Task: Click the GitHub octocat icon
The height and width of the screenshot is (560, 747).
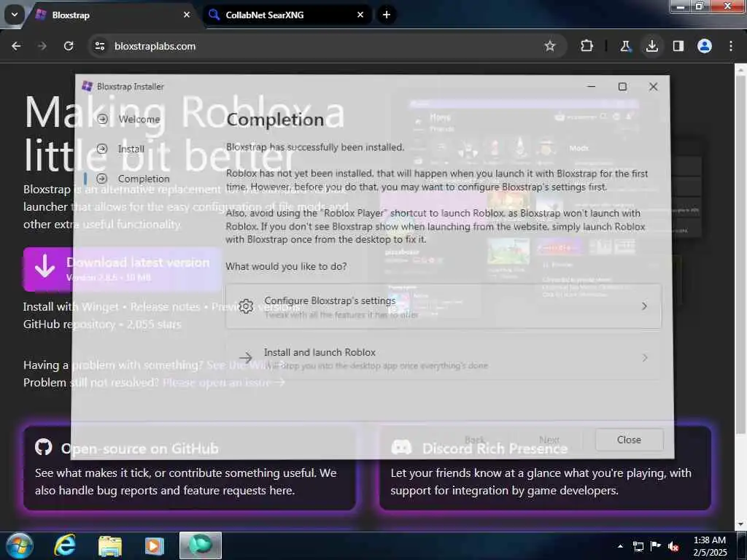Action: coord(43,447)
